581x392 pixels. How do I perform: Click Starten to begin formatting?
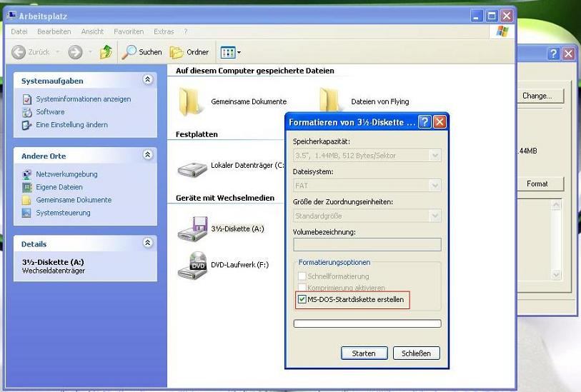click(x=364, y=353)
